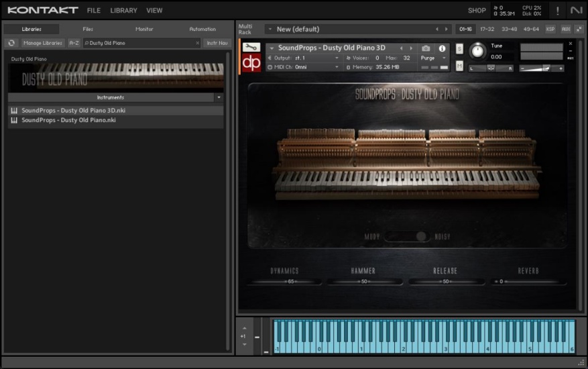Open the FILE menu
This screenshot has height=369, width=588.
pos(93,10)
